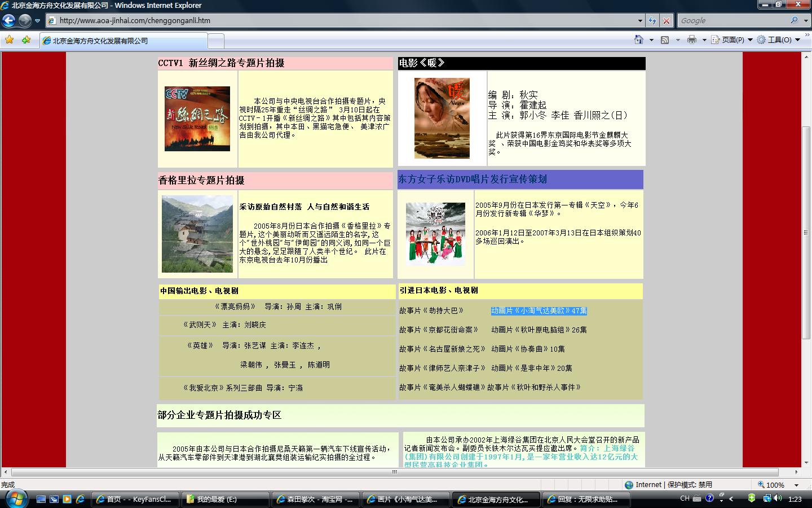Click the Add to Favorites icon

tap(26, 40)
